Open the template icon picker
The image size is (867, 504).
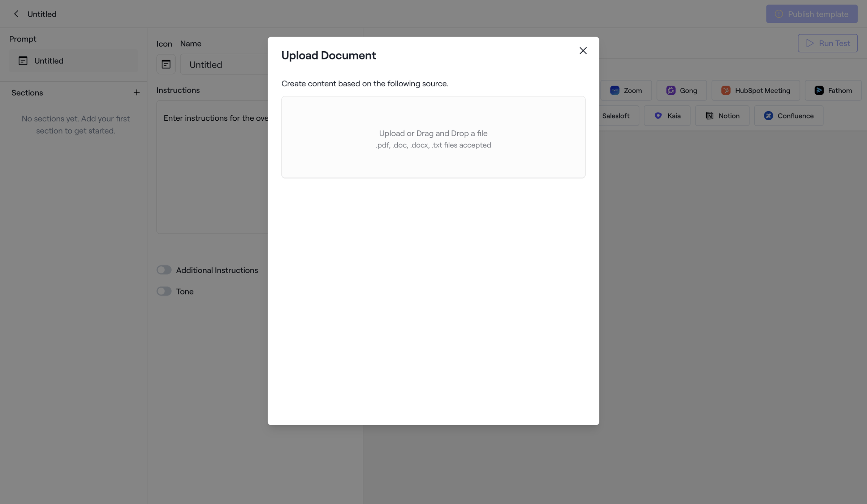166,64
